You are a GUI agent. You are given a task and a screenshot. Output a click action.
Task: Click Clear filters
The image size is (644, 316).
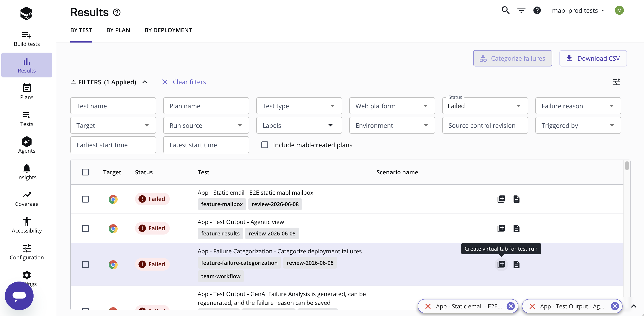point(184,82)
